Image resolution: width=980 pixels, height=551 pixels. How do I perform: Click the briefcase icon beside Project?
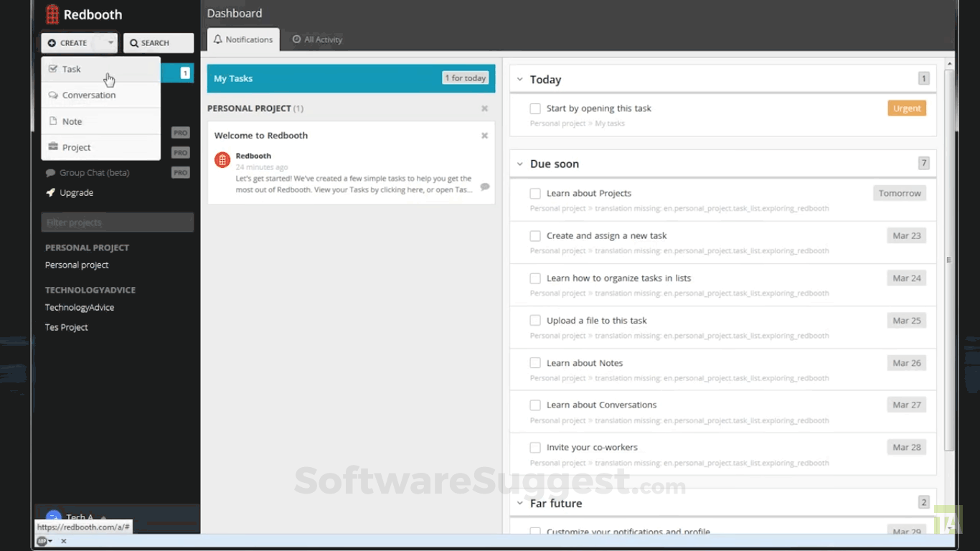click(x=53, y=147)
